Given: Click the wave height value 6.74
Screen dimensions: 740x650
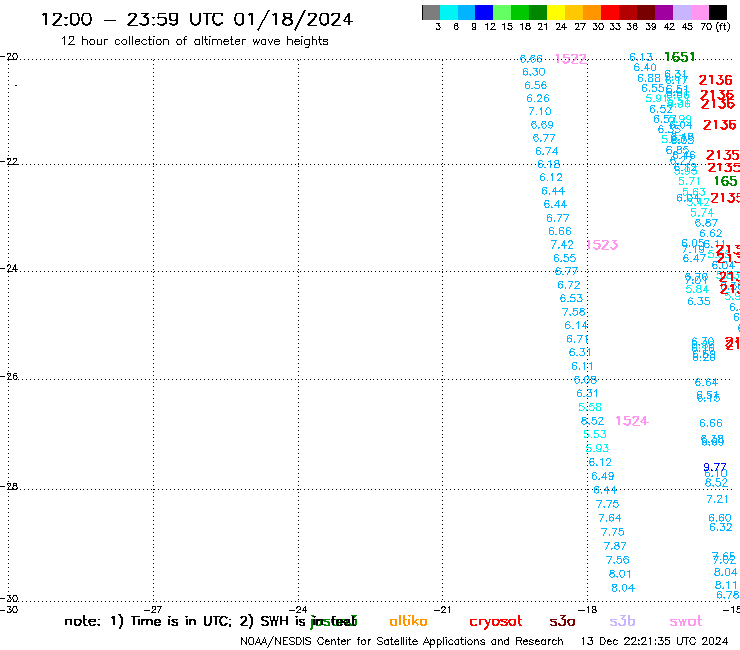Looking at the screenshot, I should point(547,152).
